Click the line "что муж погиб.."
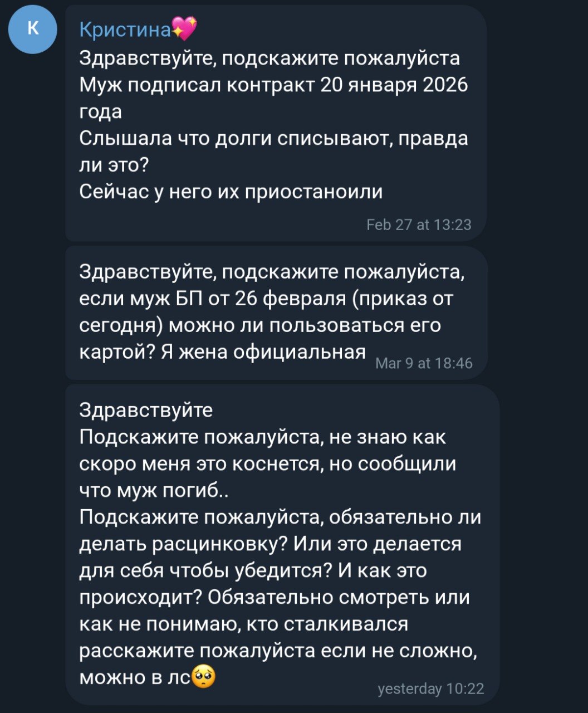Viewport: 588px width, 713px height. coord(158,491)
